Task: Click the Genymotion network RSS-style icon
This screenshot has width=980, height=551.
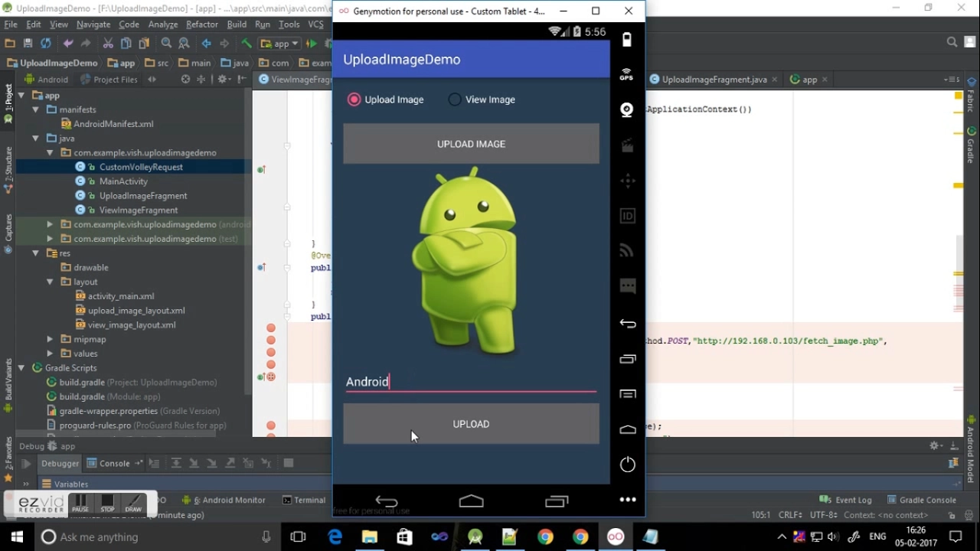Action: coord(627,250)
